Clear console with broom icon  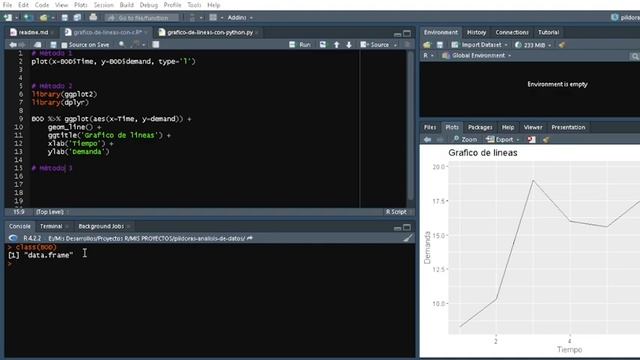[407, 238]
